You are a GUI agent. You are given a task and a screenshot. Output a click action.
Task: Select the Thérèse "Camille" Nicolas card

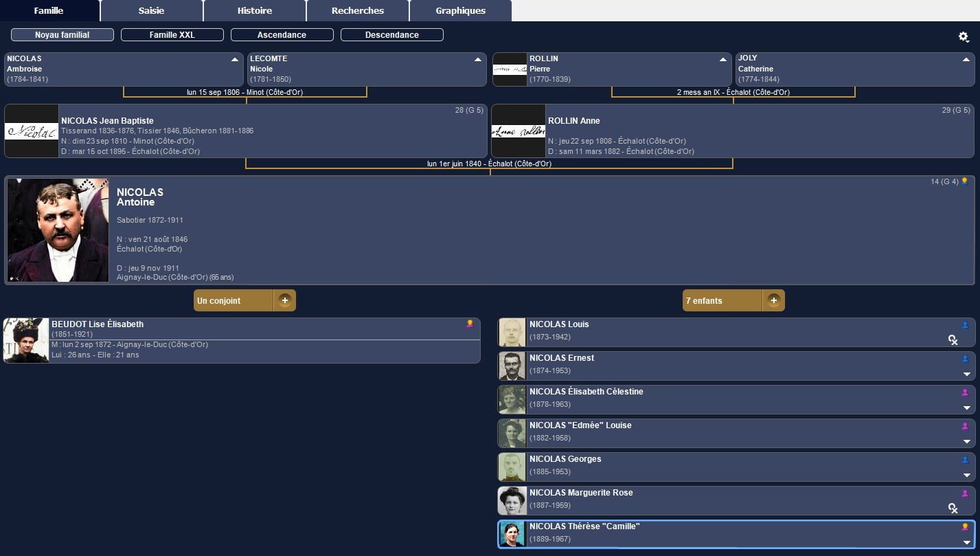735,533
